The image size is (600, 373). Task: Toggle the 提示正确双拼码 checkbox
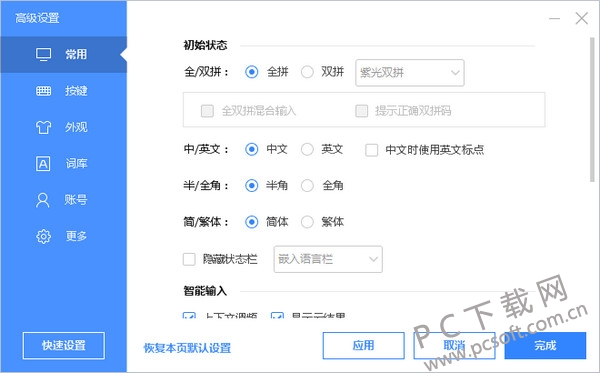pos(362,111)
